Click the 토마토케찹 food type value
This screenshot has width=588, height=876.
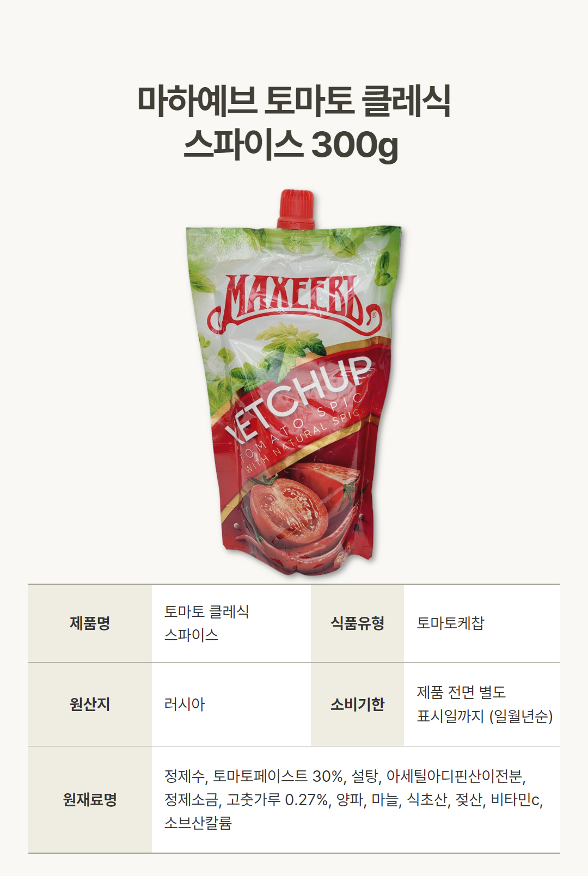450,623
